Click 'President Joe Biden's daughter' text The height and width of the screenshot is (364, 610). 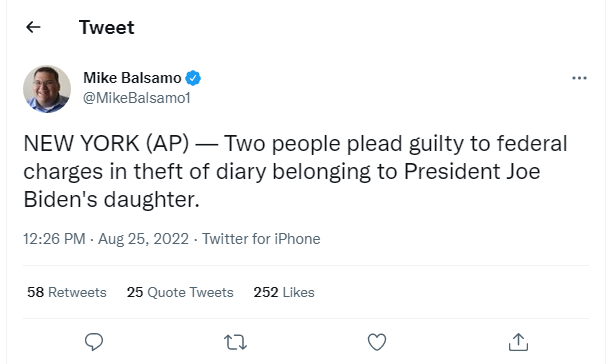(x=282, y=186)
